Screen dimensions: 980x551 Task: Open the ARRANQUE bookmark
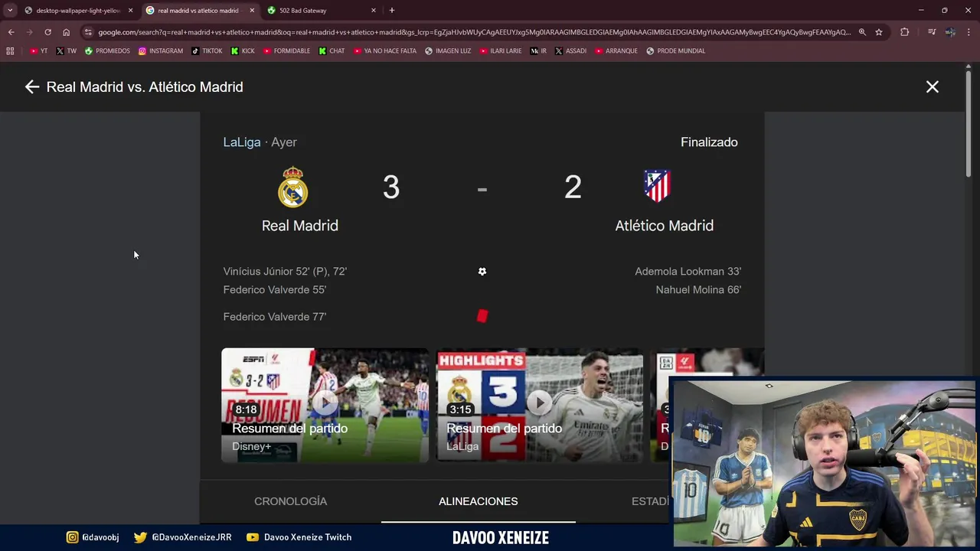point(616,51)
